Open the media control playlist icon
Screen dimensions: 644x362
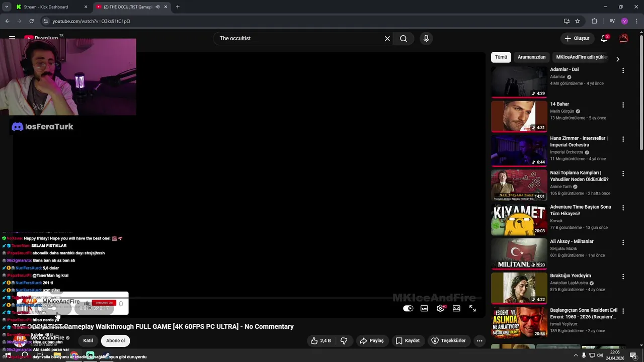click(612, 21)
